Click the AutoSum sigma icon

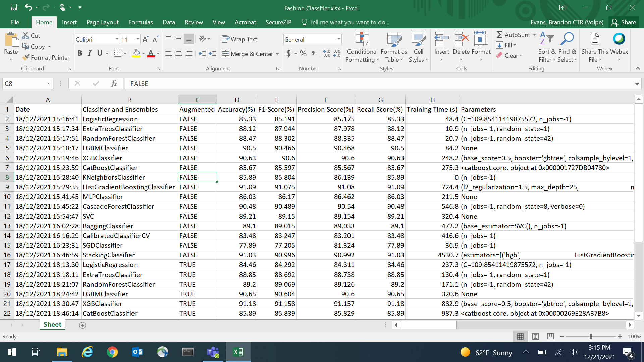(x=499, y=35)
